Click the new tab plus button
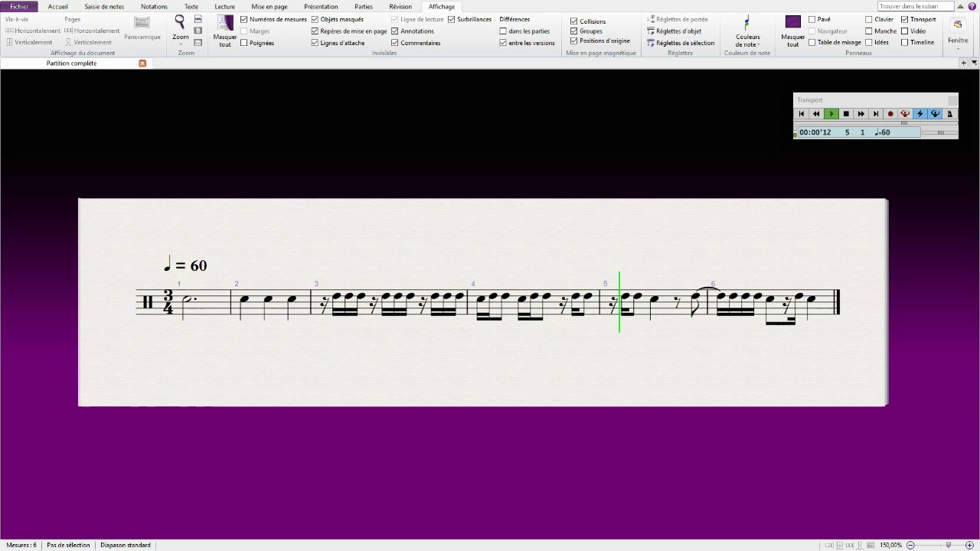The width and height of the screenshot is (980, 551). (963, 64)
